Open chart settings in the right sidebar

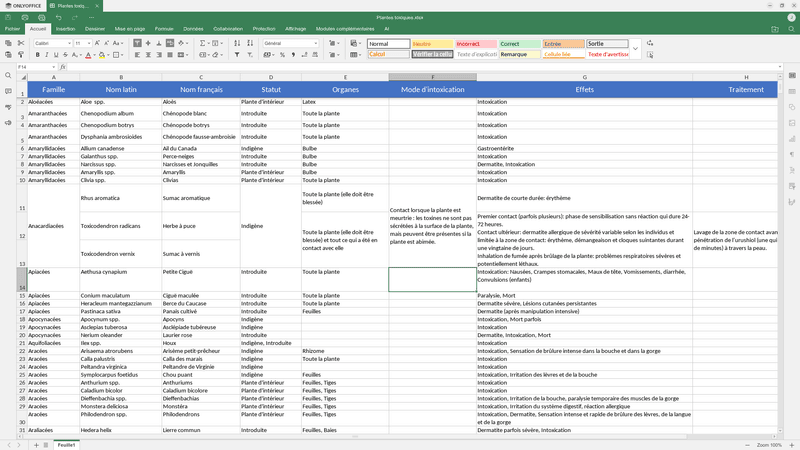tap(792, 139)
